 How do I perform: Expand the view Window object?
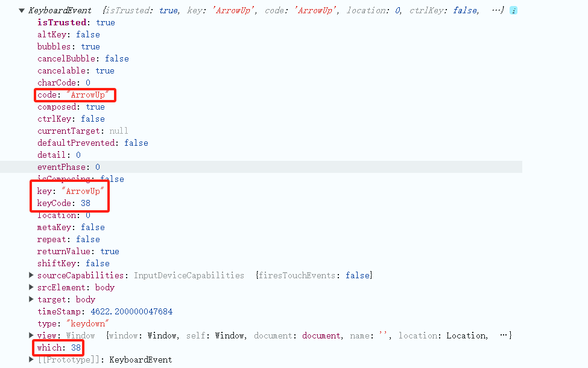31,335
